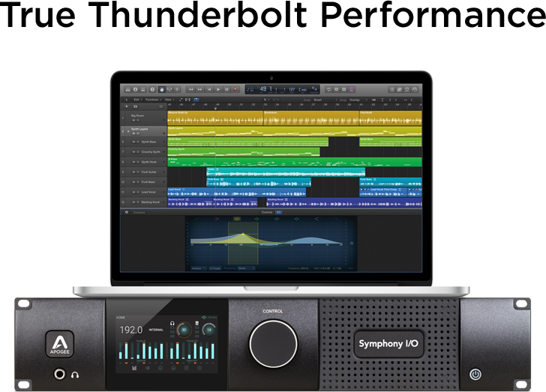The image size is (546, 392).
Task: Click the add track plus button
Action: (x=127, y=106)
